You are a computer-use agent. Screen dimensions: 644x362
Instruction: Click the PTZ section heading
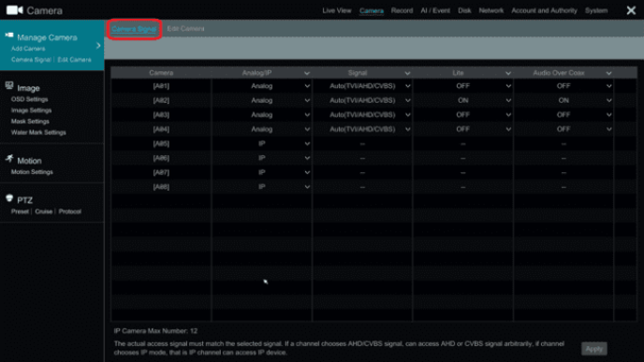coord(24,200)
